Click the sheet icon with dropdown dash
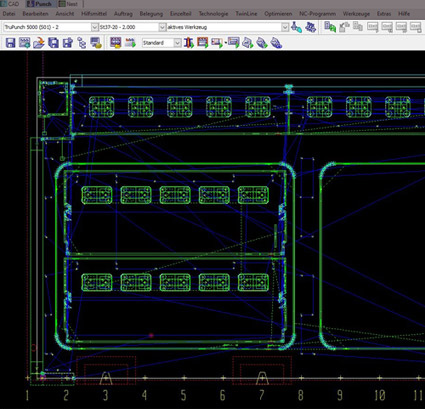425x409 pixels. click(x=218, y=43)
